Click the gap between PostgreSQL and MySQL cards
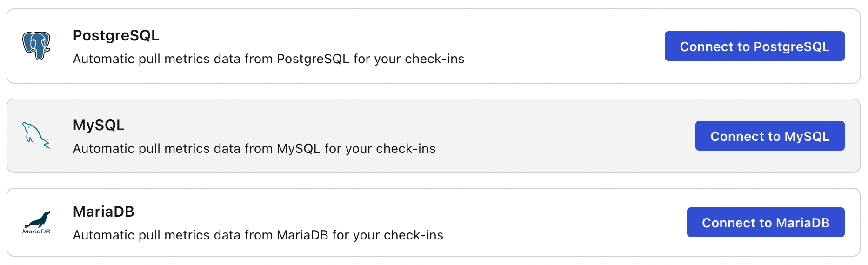Screen dimensions: 868x265 434,91
